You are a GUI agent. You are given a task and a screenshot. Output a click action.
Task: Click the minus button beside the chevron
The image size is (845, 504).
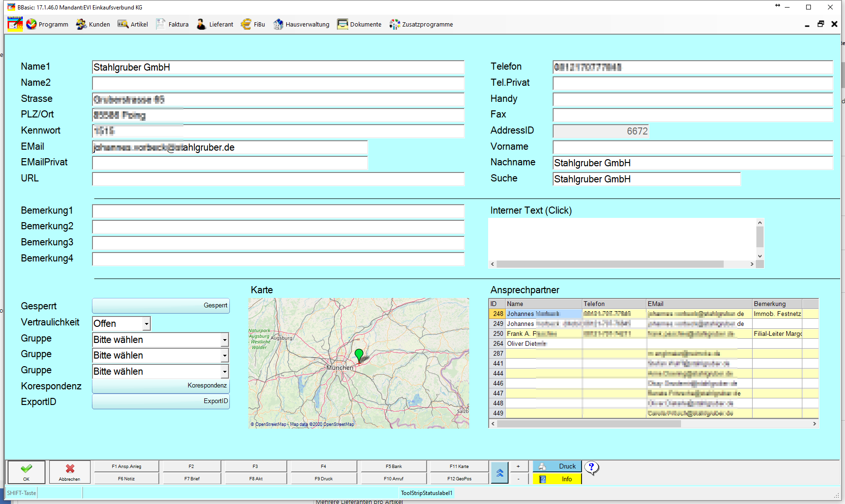[518, 478]
